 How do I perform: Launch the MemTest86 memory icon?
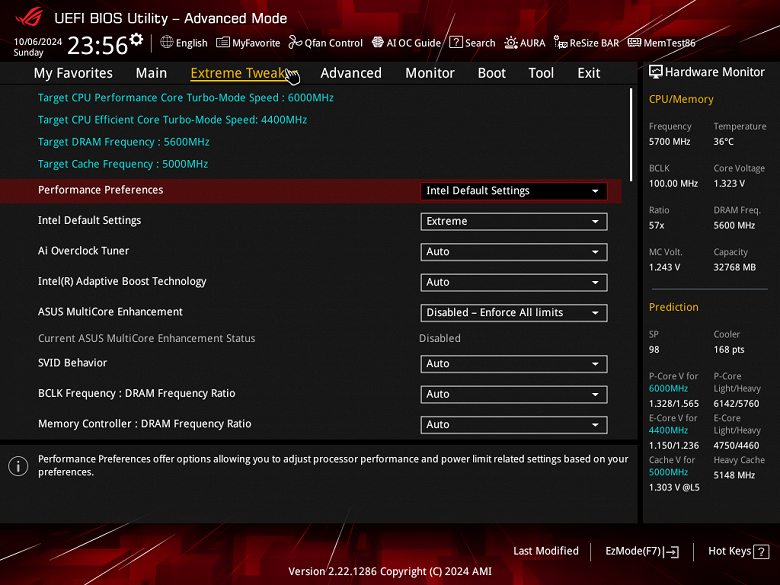(634, 42)
